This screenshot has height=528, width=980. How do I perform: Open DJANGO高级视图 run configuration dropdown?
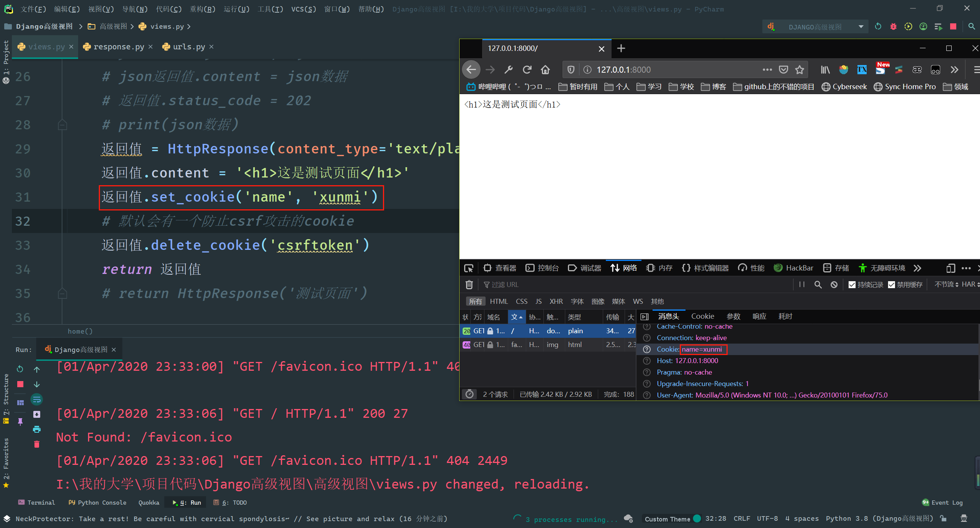[x=861, y=27]
